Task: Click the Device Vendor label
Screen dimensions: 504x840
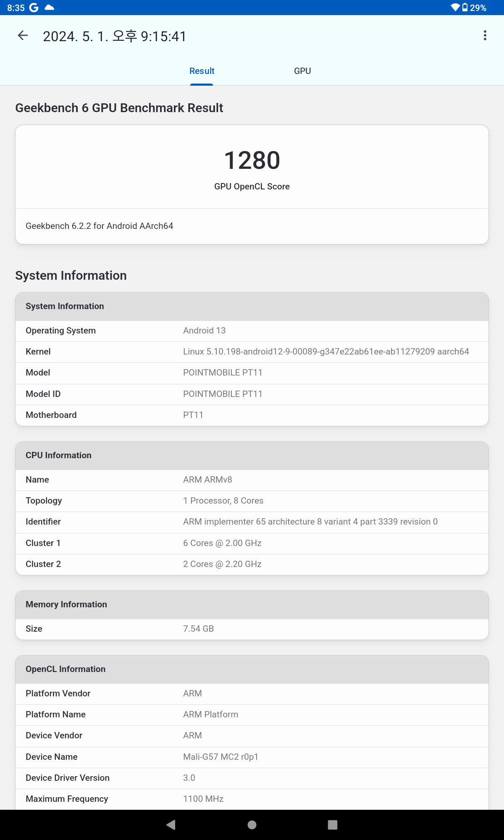Action: (x=54, y=735)
